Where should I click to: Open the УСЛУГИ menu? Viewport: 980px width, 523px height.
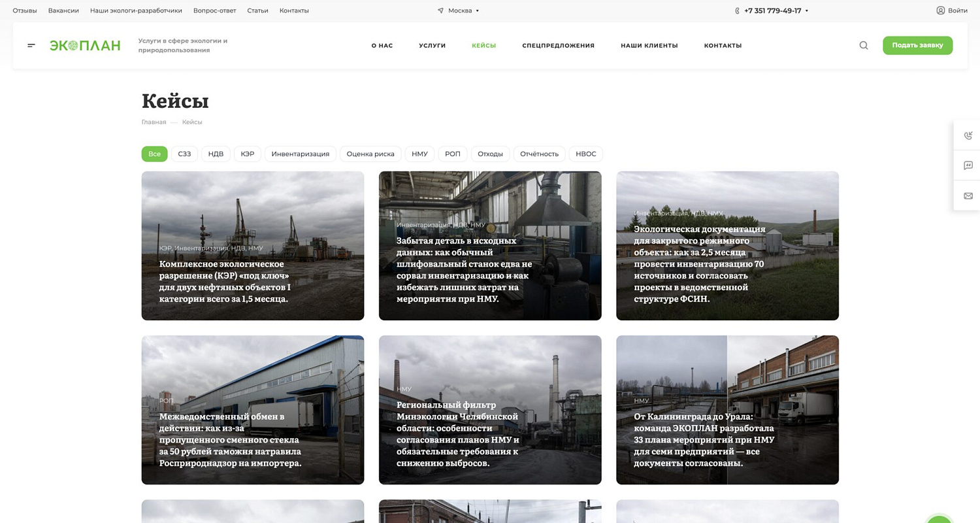point(433,46)
